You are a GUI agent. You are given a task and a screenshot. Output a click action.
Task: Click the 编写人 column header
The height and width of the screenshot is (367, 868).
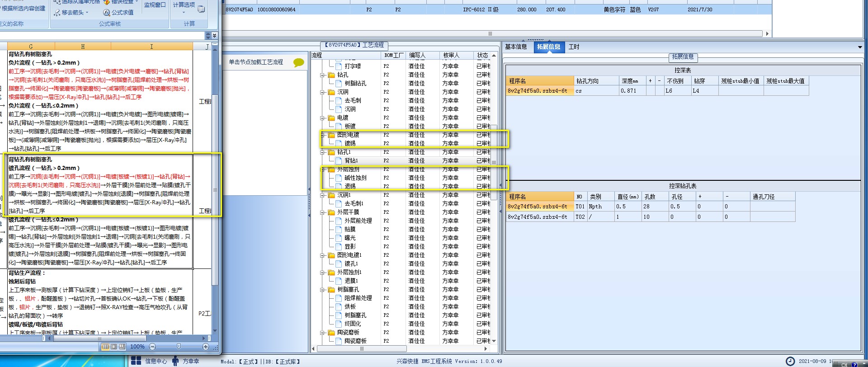[x=422, y=56]
